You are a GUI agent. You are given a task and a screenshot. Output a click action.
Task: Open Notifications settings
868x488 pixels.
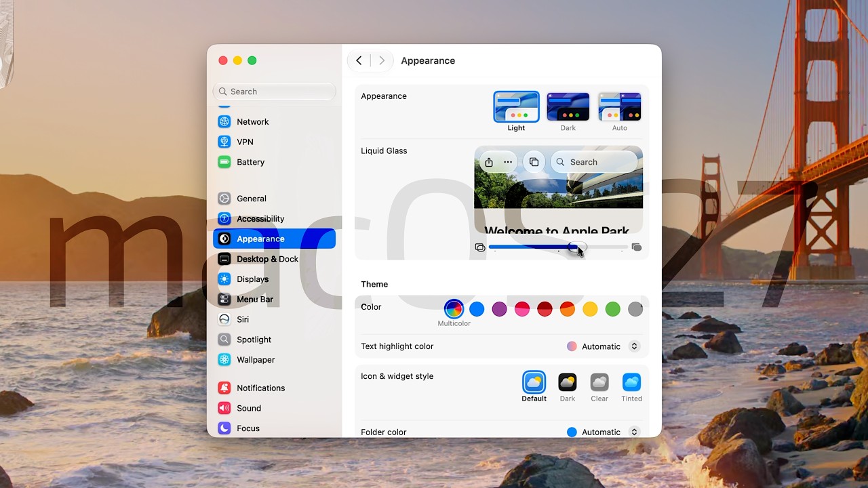274,388
